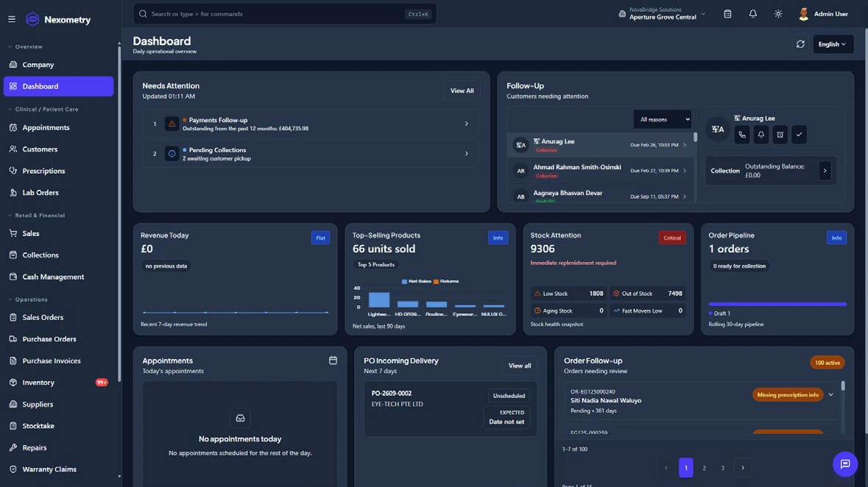
Task: Click the Order Pipeline progress bar
Action: pos(777,305)
